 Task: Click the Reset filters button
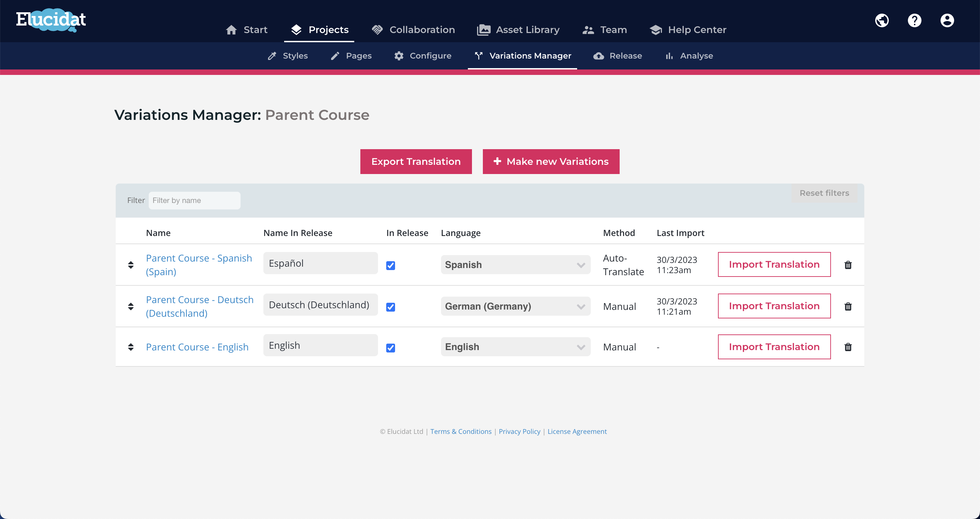[x=824, y=193]
